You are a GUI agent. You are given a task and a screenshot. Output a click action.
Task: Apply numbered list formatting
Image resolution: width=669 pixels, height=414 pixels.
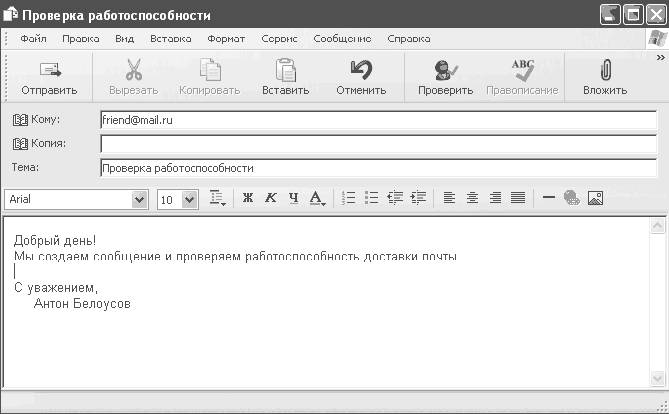point(348,198)
